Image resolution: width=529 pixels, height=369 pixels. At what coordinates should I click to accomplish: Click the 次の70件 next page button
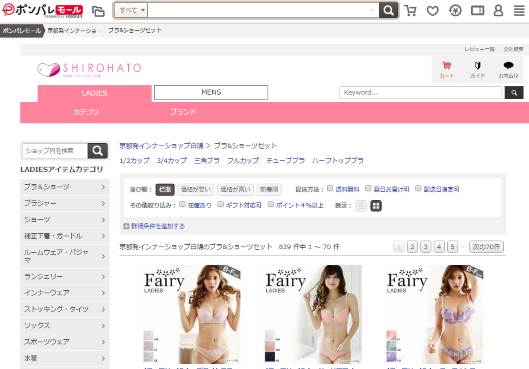click(486, 247)
